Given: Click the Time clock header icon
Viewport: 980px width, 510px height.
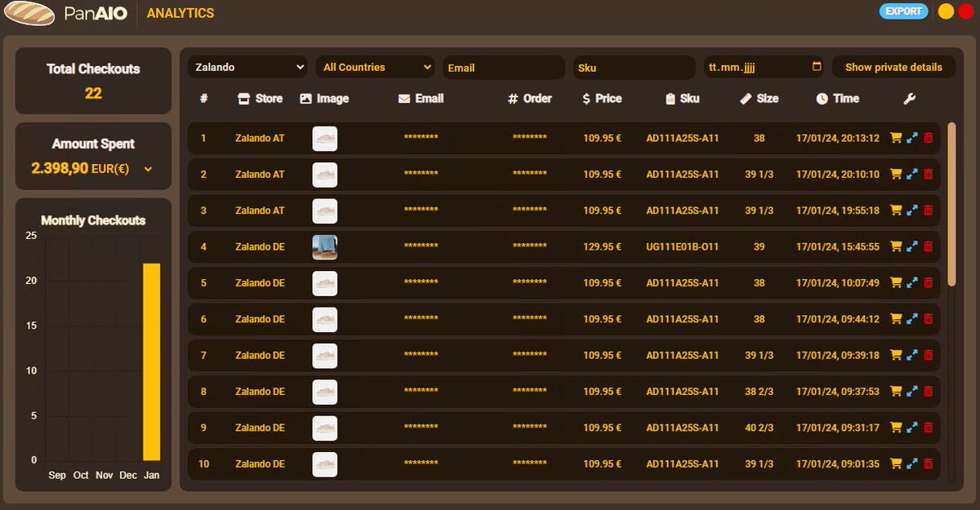Looking at the screenshot, I should [x=822, y=99].
